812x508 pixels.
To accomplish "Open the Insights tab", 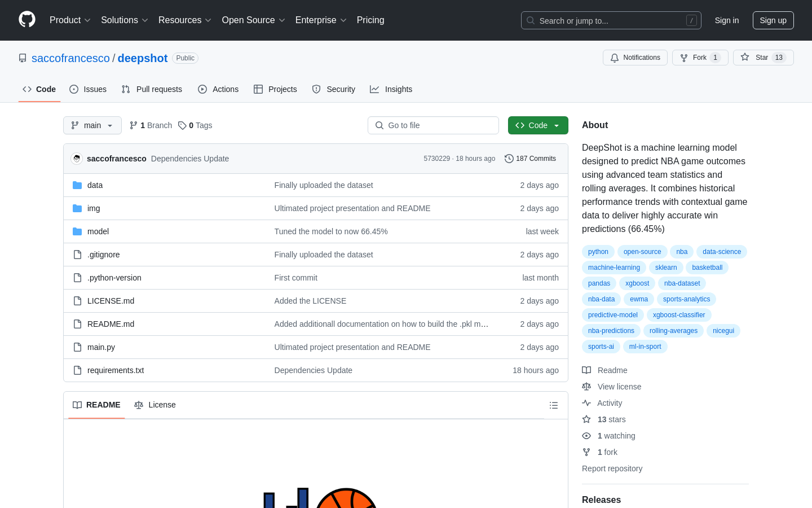I will 391,89.
